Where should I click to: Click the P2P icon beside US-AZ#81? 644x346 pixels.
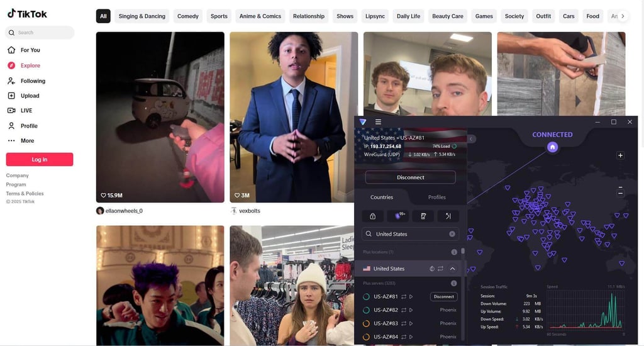point(404,297)
